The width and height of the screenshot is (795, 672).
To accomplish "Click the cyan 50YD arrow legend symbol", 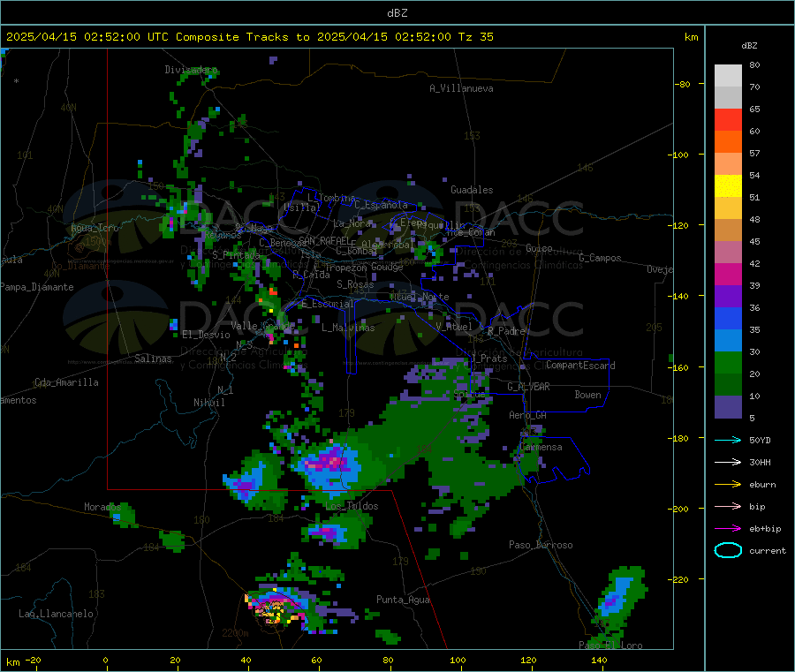I will (x=728, y=440).
